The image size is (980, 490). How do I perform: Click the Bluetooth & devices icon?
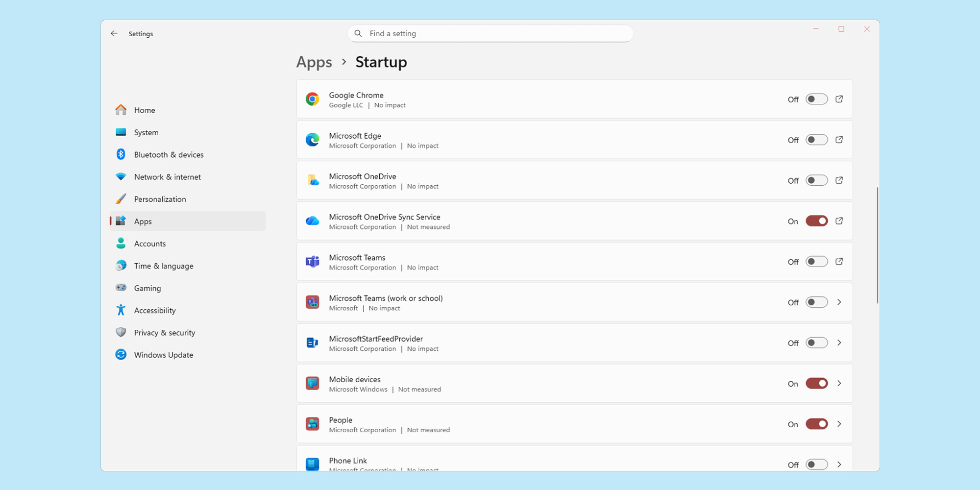point(121,154)
